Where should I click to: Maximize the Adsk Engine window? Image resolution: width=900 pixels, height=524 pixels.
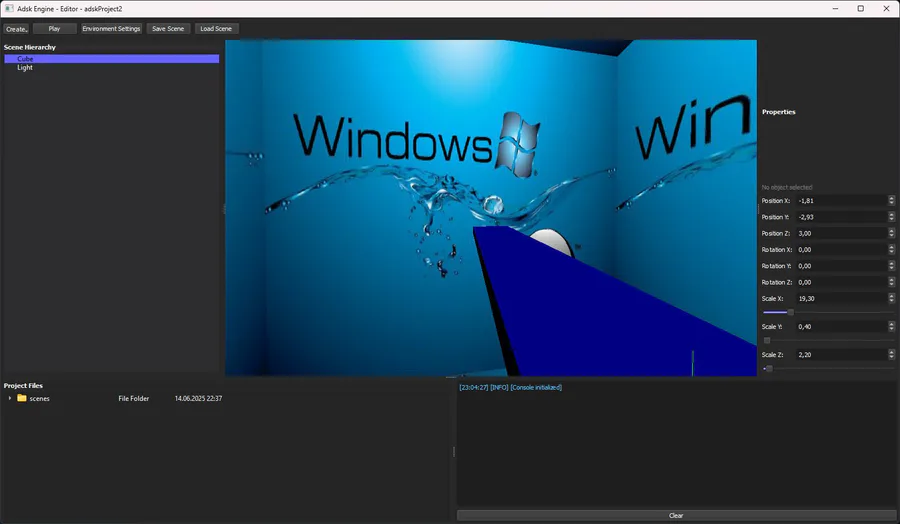[860, 9]
